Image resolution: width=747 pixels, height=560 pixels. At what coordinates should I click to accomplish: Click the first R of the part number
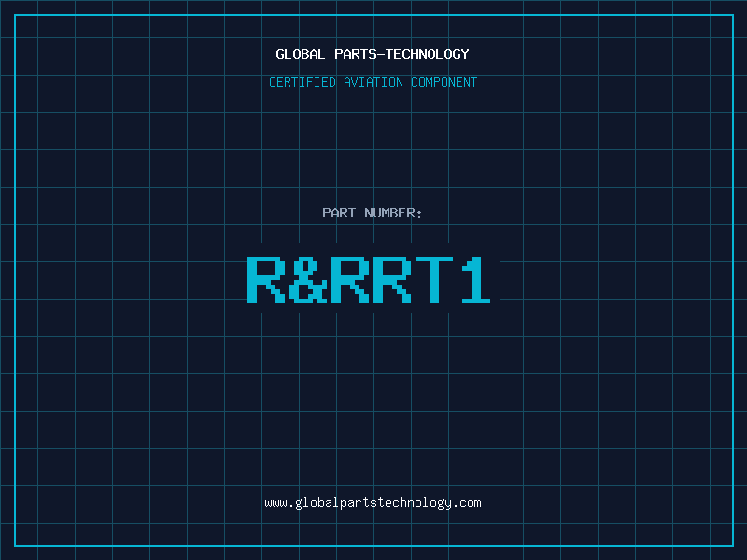tap(266, 279)
